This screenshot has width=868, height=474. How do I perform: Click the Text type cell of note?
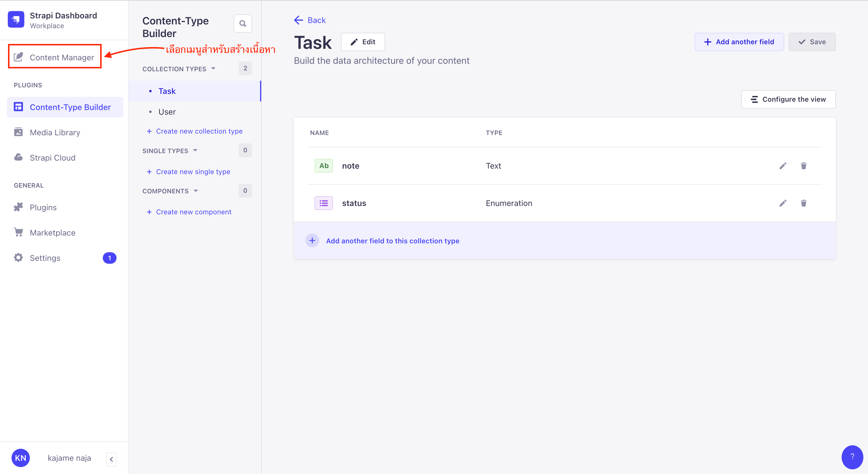[x=493, y=166]
